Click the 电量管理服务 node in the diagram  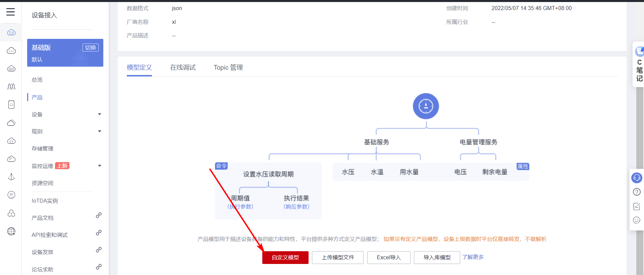tap(479, 142)
